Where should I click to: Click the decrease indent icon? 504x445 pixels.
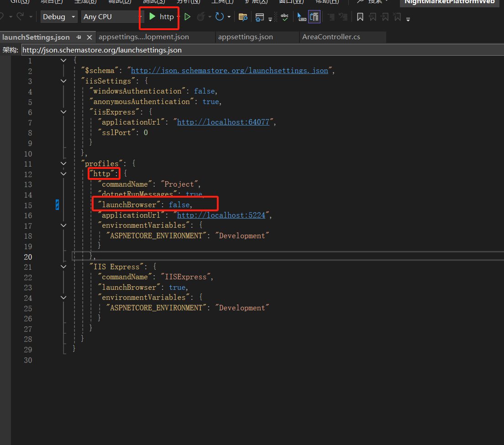pos(331,17)
